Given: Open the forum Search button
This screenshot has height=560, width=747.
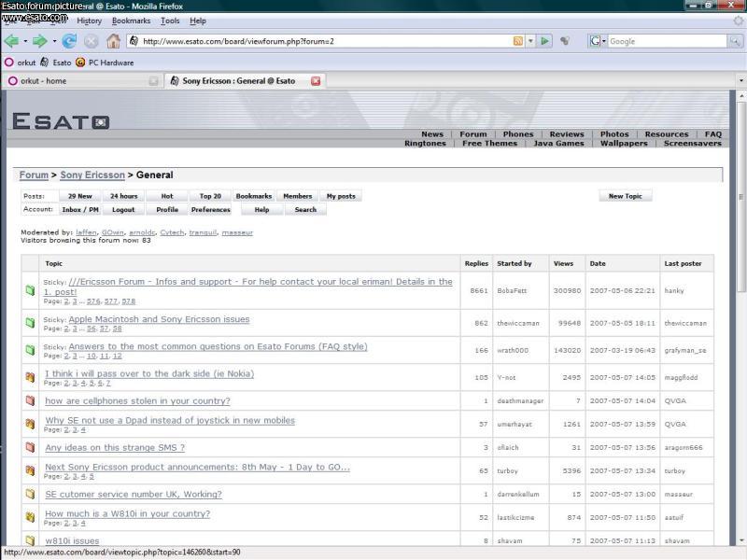Looking at the screenshot, I should pos(305,209).
